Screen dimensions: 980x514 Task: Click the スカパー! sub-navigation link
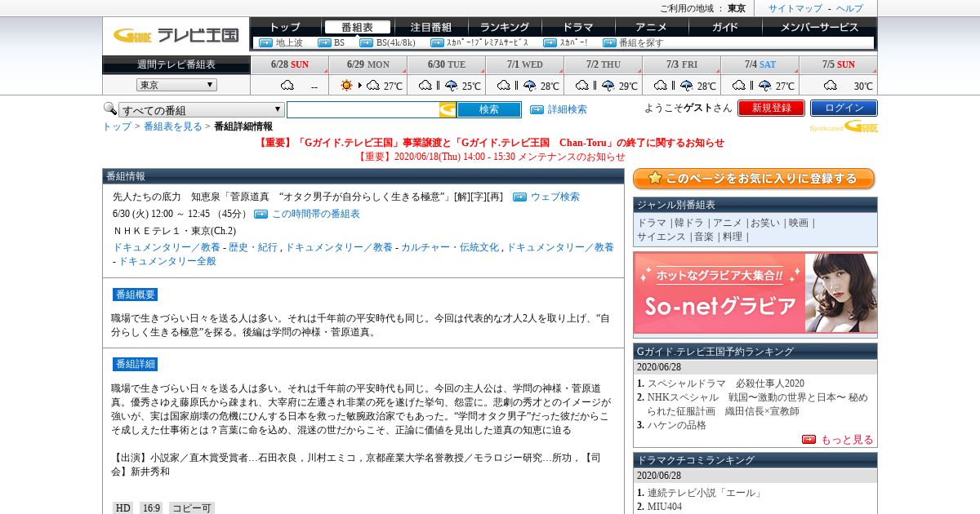tap(573, 42)
